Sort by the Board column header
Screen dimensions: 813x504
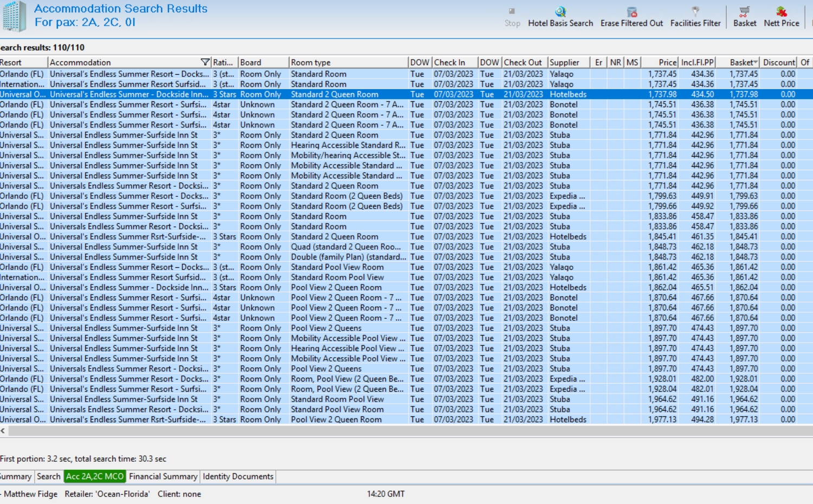click(263, 62)
